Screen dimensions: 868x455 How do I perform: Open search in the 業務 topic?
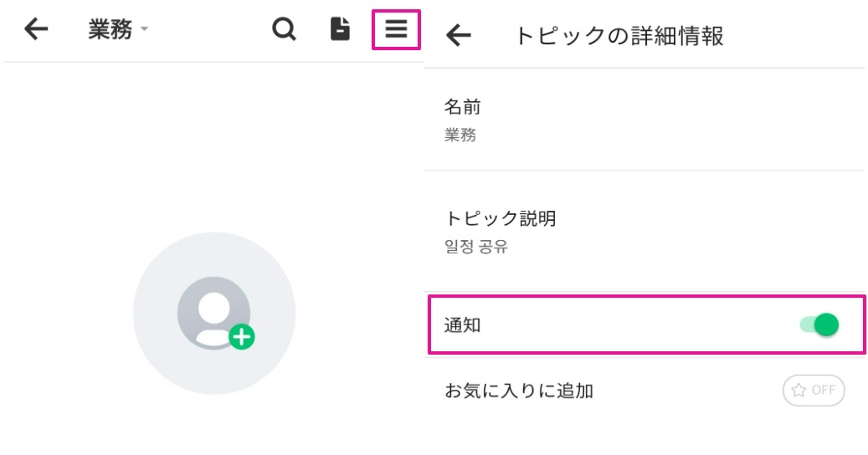pyautogui.click(x=285, y=30)
